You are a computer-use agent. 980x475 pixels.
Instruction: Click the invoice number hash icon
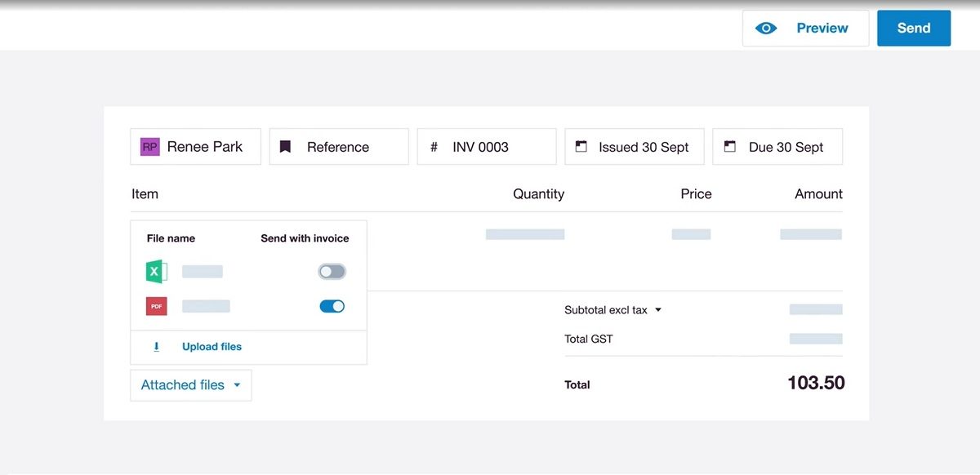pyautogui.click(x=432, y=146)
